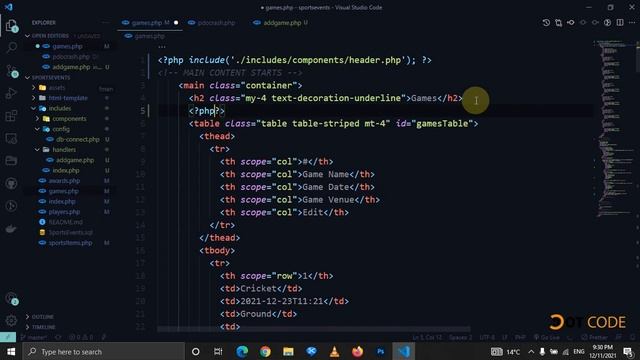The width and height of the screenshot is (640, 360).
Task: Click the taskbar search box
Action: [x=104, y=351]
